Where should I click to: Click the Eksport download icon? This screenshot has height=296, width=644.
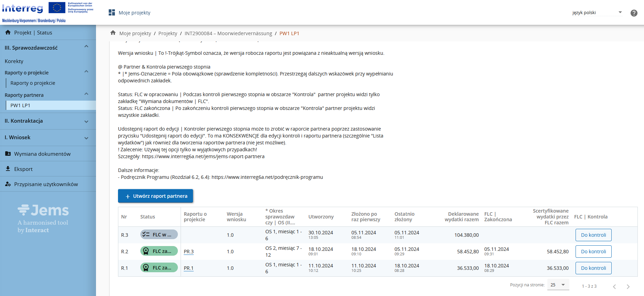pyautogui.click(x=8, y=169)
